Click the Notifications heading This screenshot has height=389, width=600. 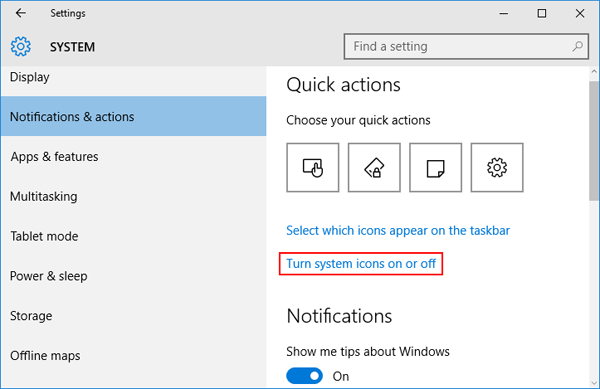[x=339, y=316]
